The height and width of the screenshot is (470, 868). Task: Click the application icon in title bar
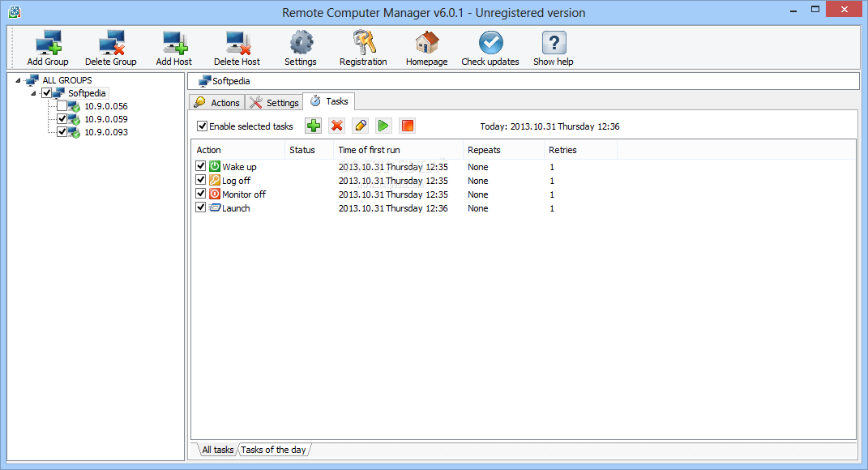tap(15, 11)
